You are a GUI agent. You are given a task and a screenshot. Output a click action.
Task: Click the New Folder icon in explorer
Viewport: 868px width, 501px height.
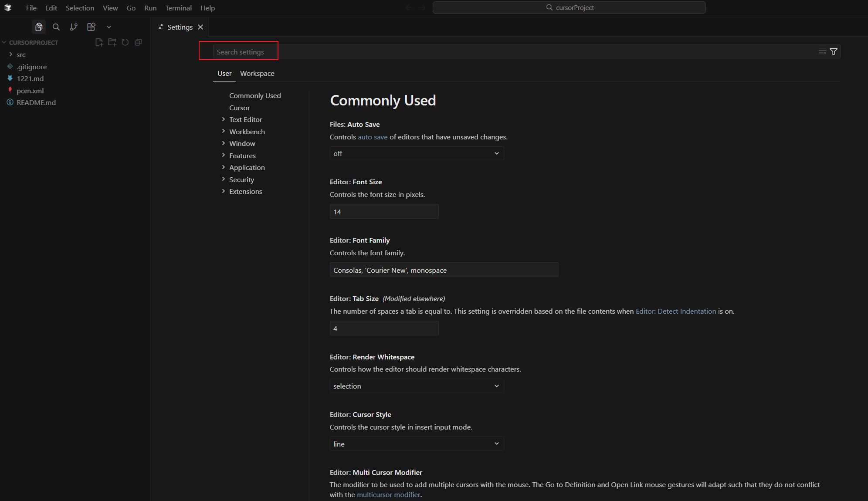pos(112,42)
